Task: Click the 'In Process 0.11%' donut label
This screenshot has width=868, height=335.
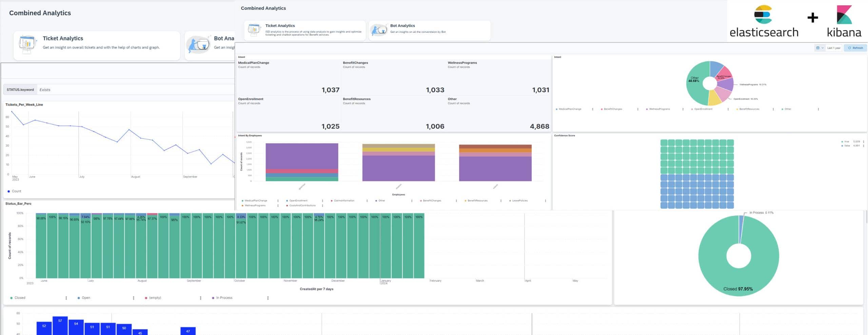Action: pos(761,213)
